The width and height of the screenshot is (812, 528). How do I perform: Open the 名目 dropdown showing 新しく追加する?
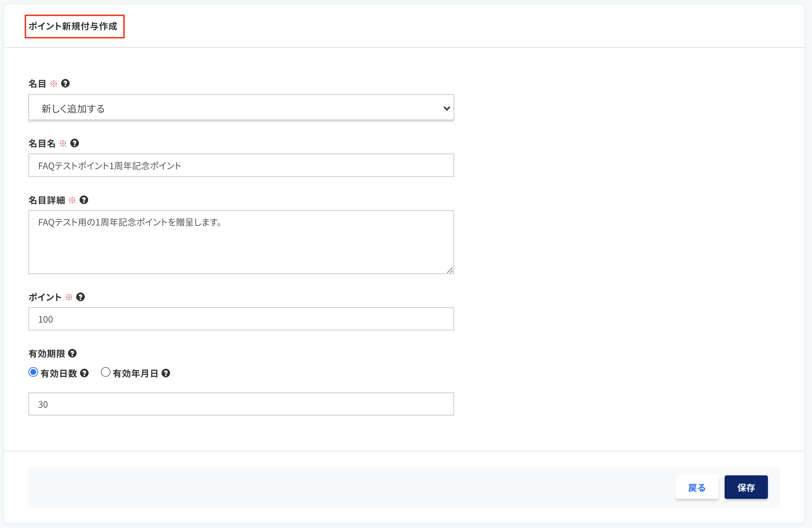241,108
